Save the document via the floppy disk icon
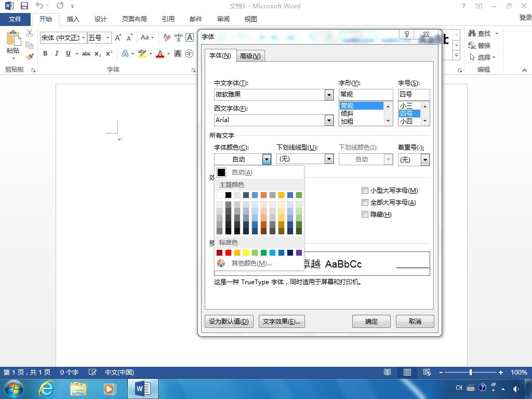Viewport: 532px width, 399px height. (24, 6)
